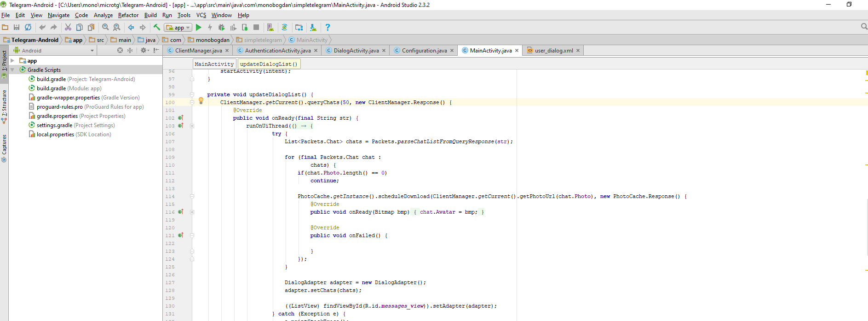Click override gutter icon on line 102
The height and width of the screenshot is (321, 868).
(x=181, y=118)
